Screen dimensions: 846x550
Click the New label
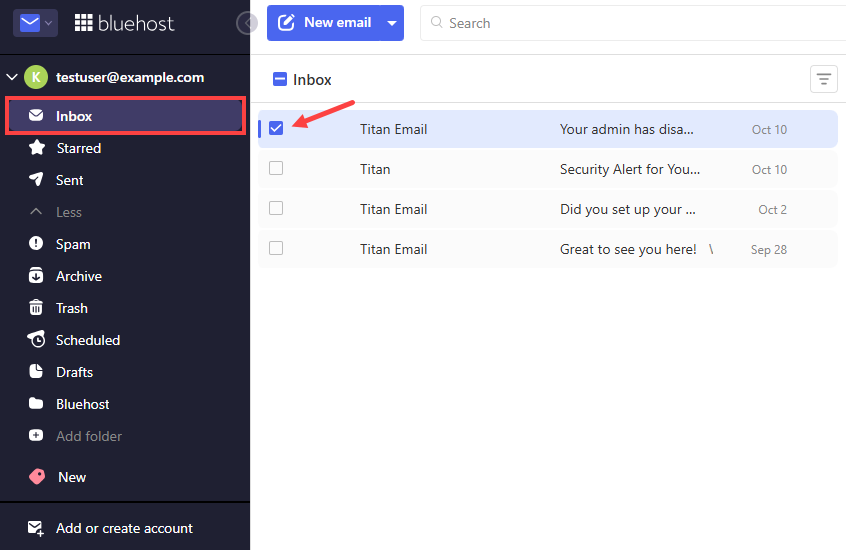pos(72,477)
